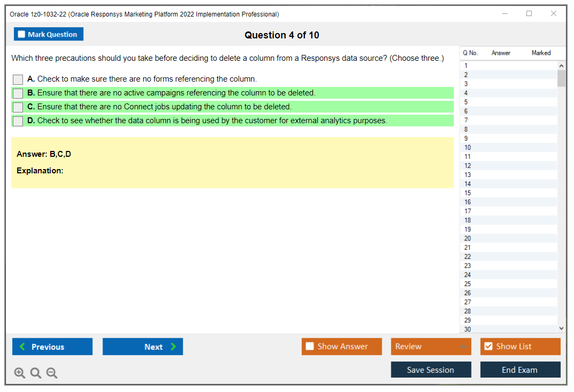Open the Review dropdown
The width and height of the screenshot is (574, 392).
pyautogui.click(x=431, y=346)
